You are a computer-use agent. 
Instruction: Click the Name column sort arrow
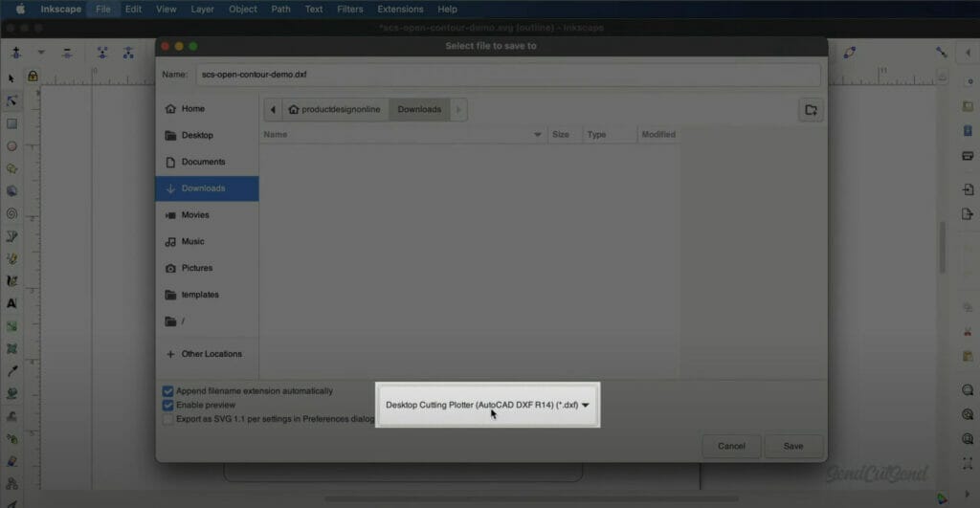click(x=537, y=135)
